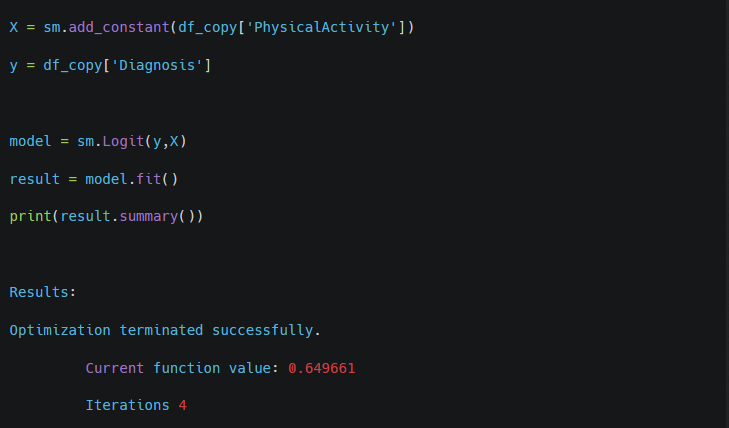Click the Results: heading text
The width and height of the screenshot is (729, 428).
click(43, 292)
